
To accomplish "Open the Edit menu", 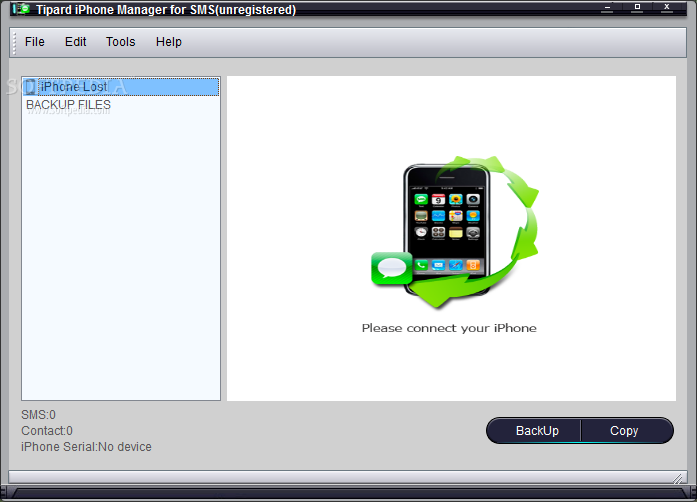I will (x=76, y=42).
